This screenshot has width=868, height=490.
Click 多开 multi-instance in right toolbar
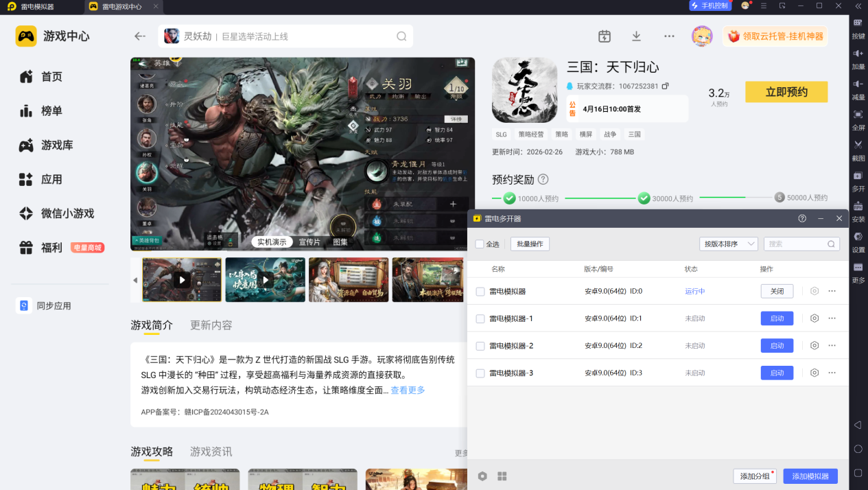pyautogui.click(x=858, y=181)
